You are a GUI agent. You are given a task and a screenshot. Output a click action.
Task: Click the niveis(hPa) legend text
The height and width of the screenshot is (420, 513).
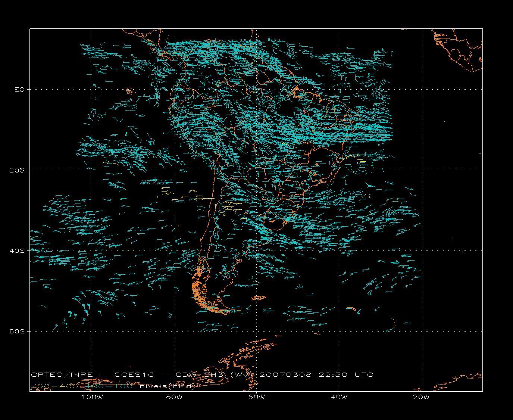[x=168, y=386]
